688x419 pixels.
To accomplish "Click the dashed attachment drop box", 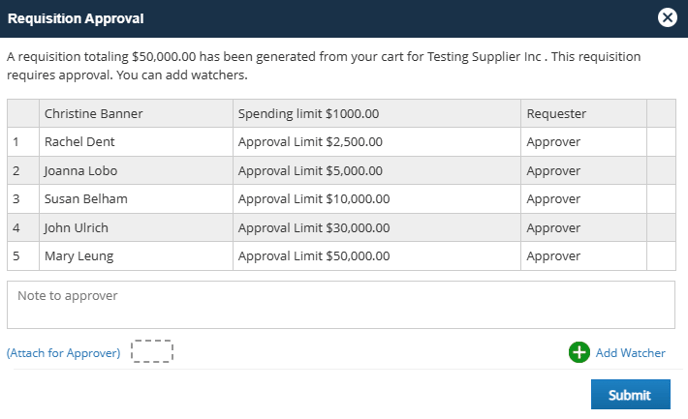I will click(152, 351).
